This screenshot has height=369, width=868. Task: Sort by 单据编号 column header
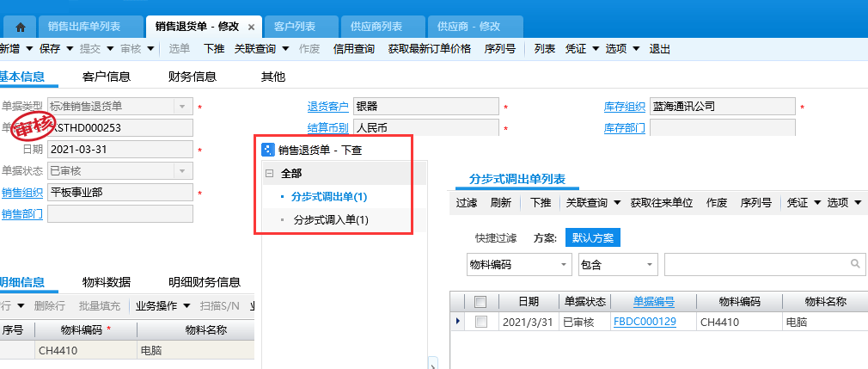(x=654, y=302)
